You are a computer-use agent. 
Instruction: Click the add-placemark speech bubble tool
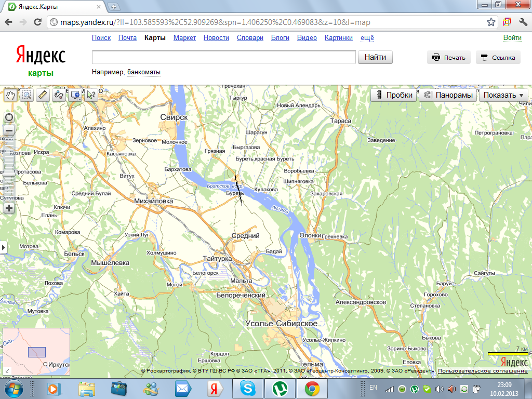tap(75, 95)
